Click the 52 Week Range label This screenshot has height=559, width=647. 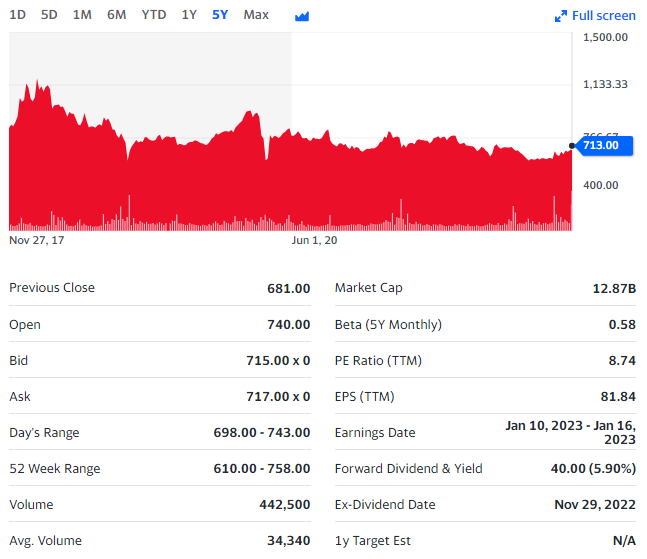click(x=55, y=469)
